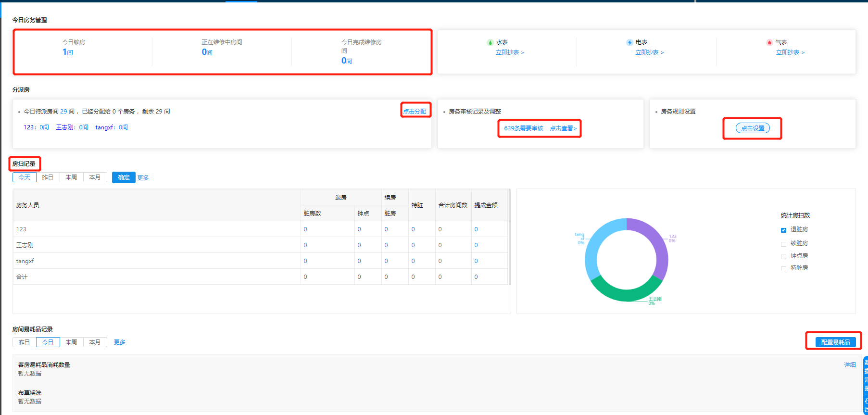Select 昨日 tab in 房扫记录
868x415 pixels.
[48, 177]
